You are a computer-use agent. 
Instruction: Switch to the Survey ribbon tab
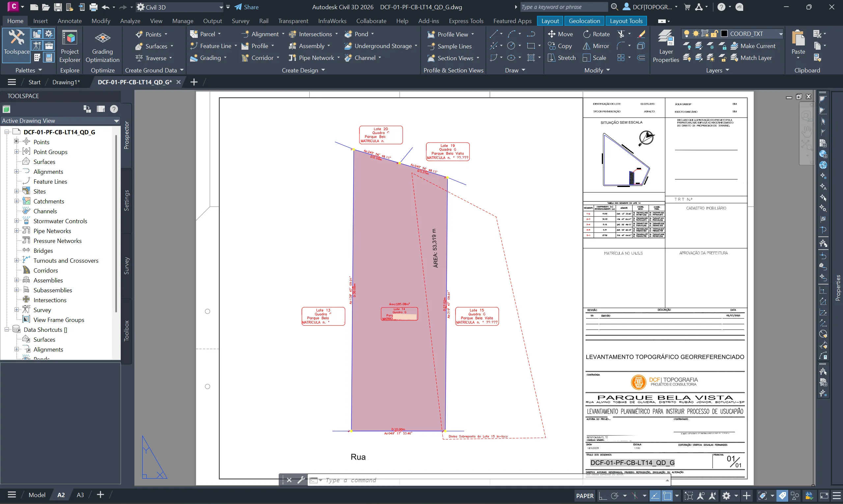click(240, 21)
